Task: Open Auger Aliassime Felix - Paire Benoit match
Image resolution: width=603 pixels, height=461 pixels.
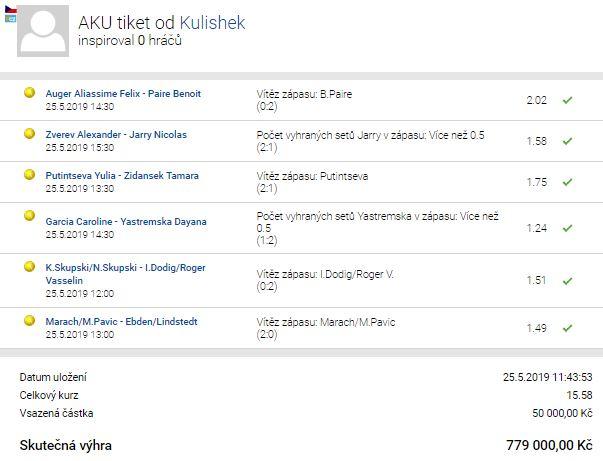Action: [x=123, y=94]
